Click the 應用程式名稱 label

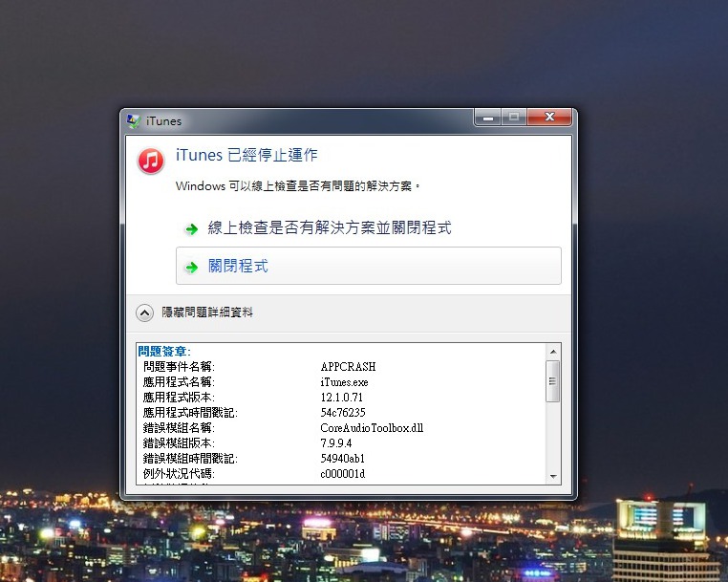point(179,382)
